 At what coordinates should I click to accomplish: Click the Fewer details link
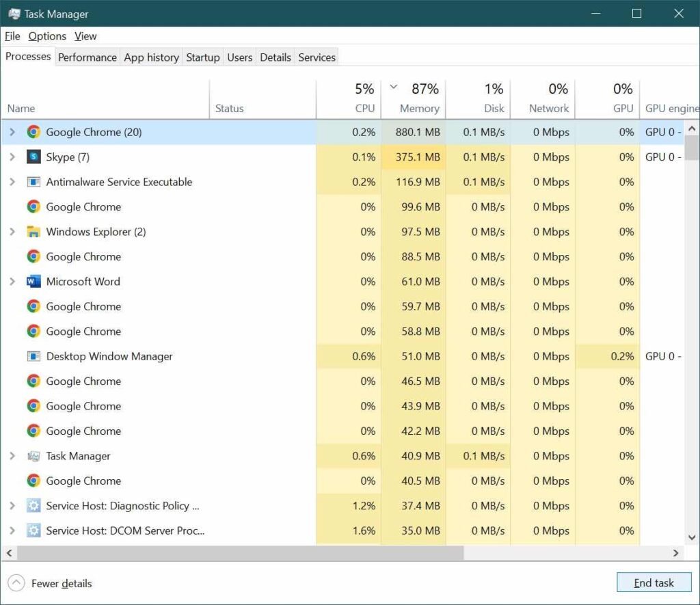[x=62, y=583]
